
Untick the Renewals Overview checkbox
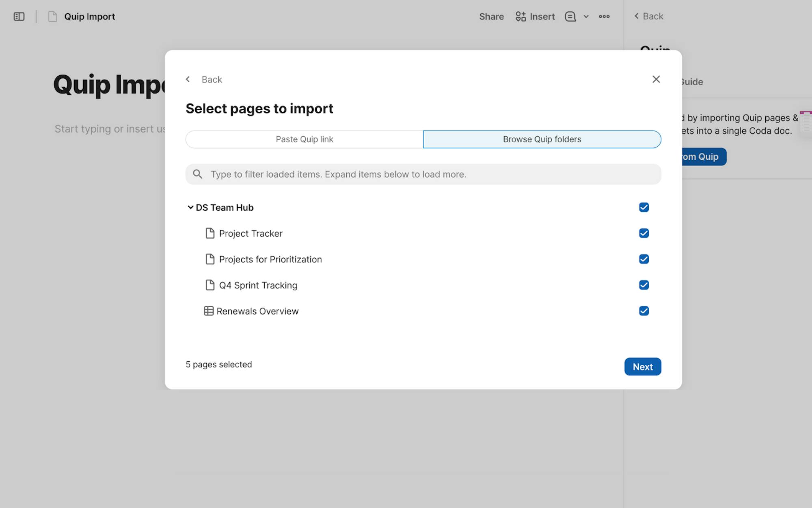coord(644,311)
